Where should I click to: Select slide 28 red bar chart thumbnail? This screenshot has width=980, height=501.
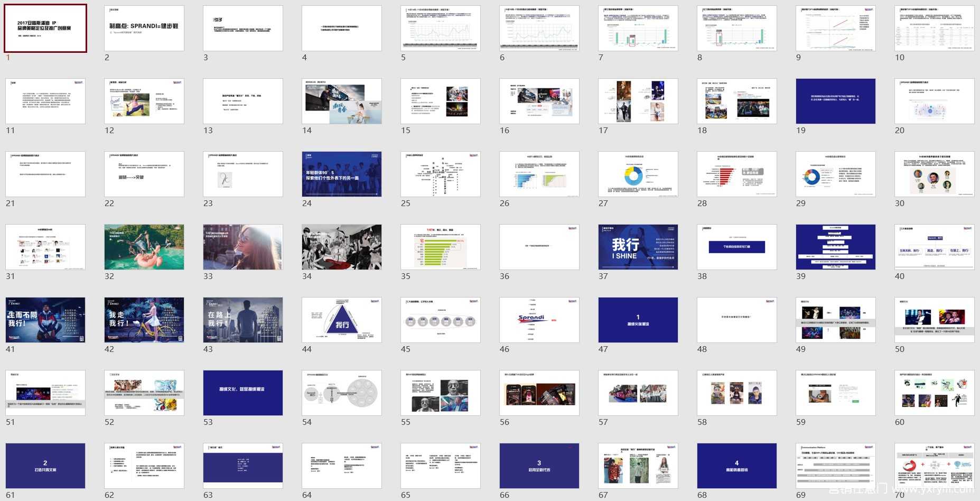pyautogui.click(x=737, y=174)
